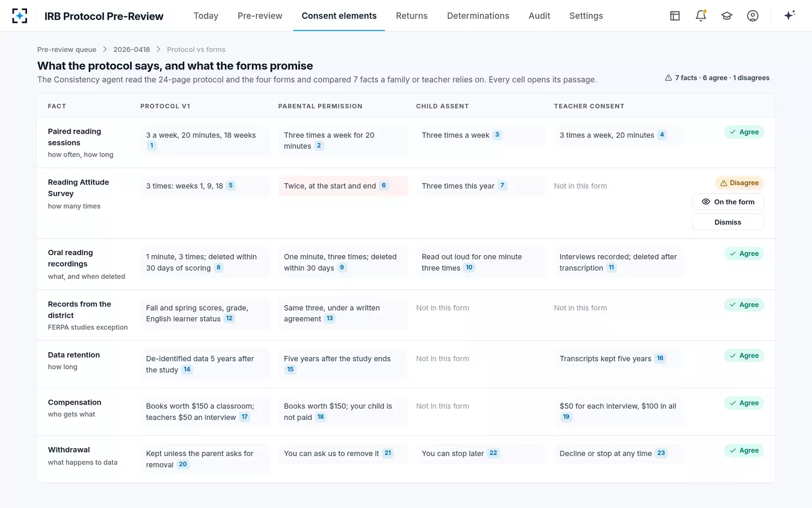Open the Settings tab

pyautogui.click(x=586, y=16)
